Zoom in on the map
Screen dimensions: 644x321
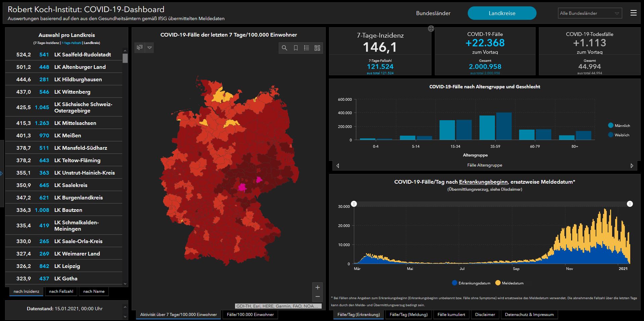pos(318,287)
